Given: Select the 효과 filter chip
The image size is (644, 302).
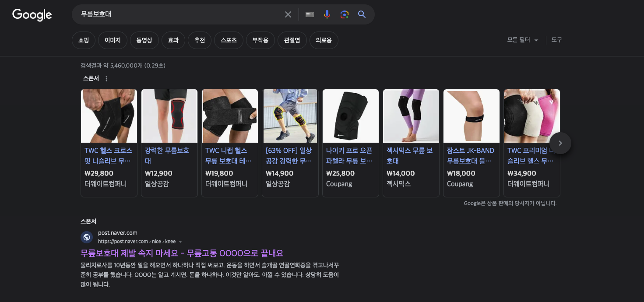Looking at the screenshot, I should pyautogui.click(x=173, y=40).
